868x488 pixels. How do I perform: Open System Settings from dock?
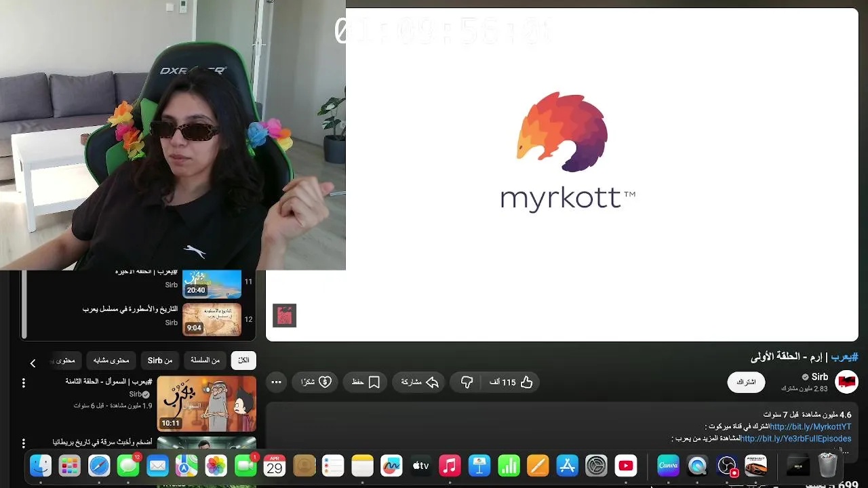coord(596,466)
